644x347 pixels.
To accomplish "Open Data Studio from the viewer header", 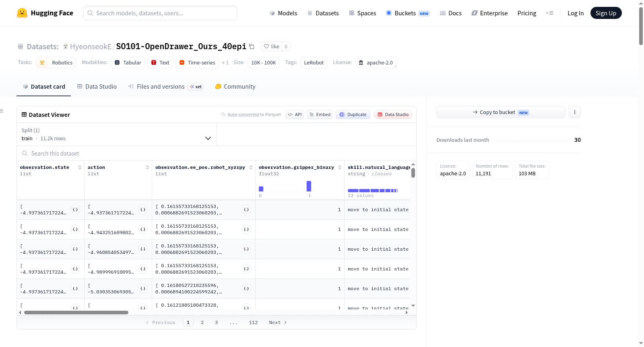I will 393,114.
